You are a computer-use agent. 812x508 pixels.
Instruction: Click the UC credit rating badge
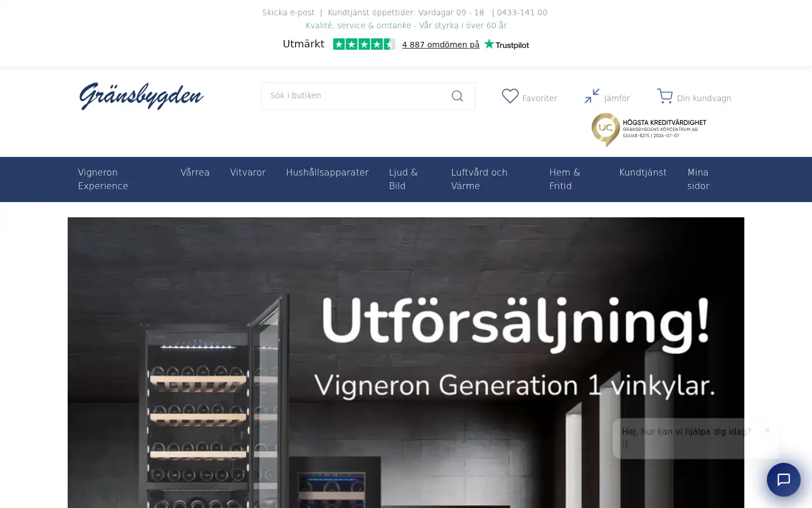click(x=648, y=130)
